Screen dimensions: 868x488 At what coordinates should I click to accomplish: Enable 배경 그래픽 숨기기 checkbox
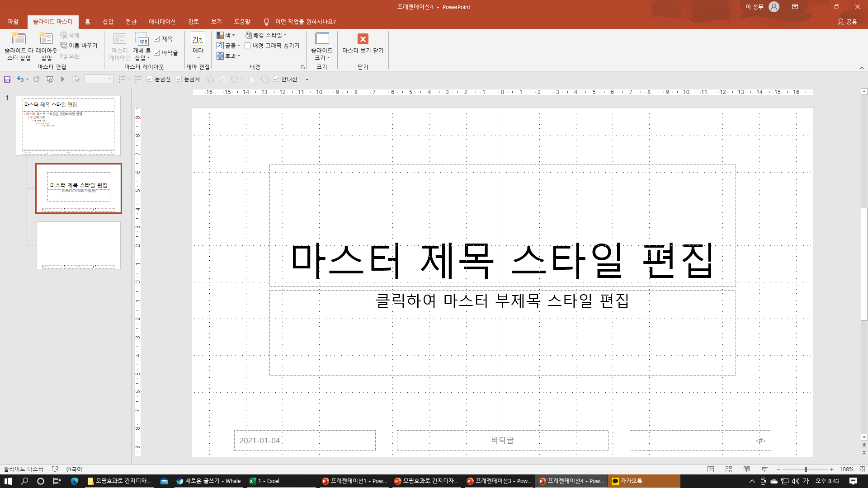point(248,46)
